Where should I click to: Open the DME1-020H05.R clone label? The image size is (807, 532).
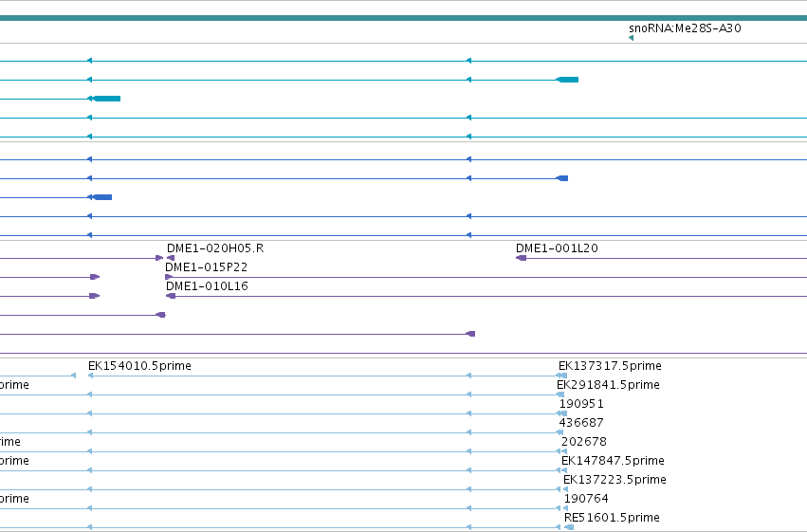(x=215, y=248)
